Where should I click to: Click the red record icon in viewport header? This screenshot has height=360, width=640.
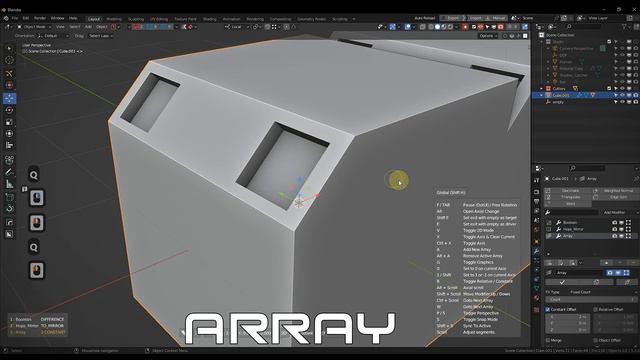465,27
